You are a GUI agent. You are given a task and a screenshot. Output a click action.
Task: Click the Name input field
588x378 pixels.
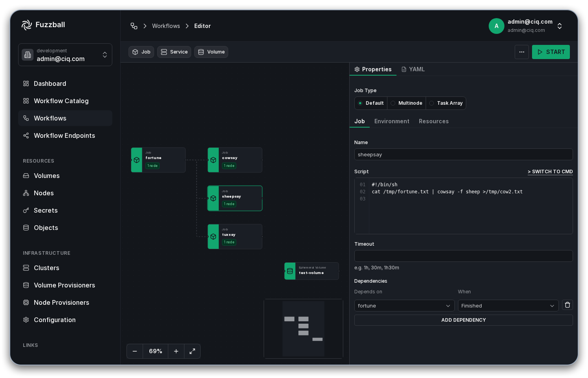(x=463, y=154)
